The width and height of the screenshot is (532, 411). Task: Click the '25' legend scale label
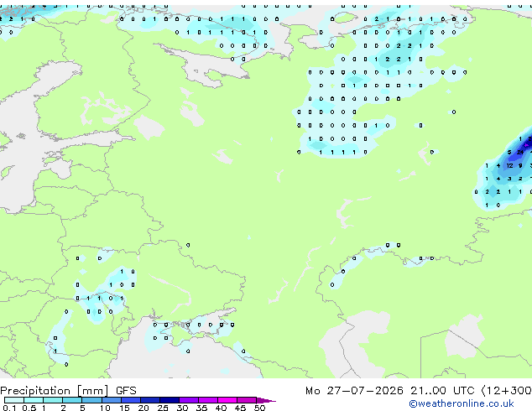[x=163, y=408]
